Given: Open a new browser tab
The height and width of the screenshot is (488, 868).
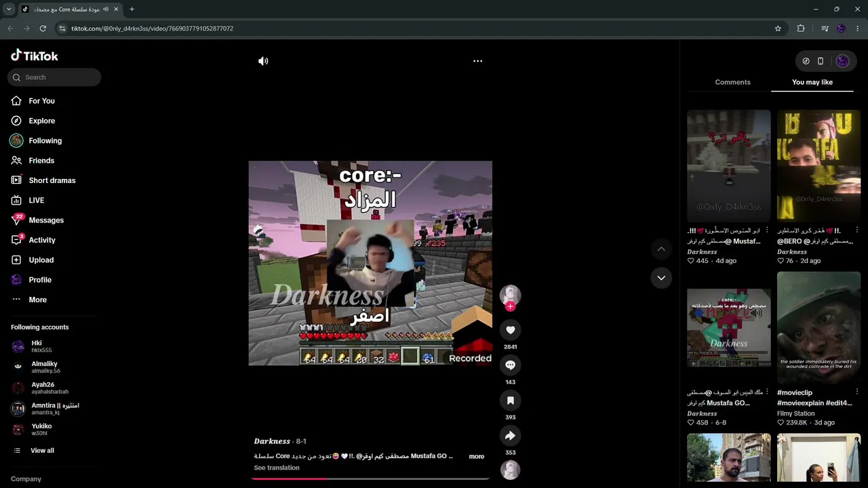Looking at the screenshot, I should 132,9.
